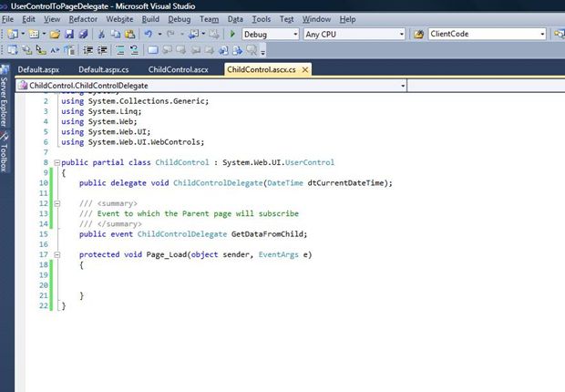Close the ChildControl.ascx.cs tab
This screenshot has width=565, height=392.
click(x=305, y=69)
